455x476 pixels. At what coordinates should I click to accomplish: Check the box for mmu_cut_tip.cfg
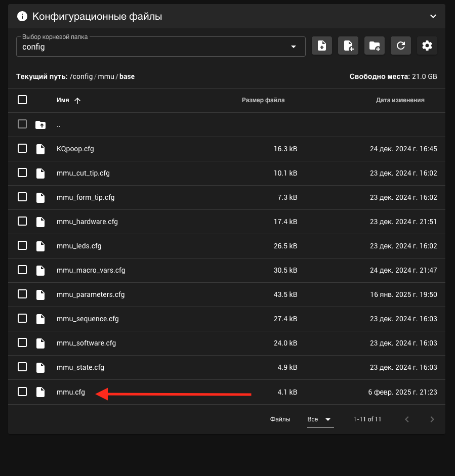22,172
